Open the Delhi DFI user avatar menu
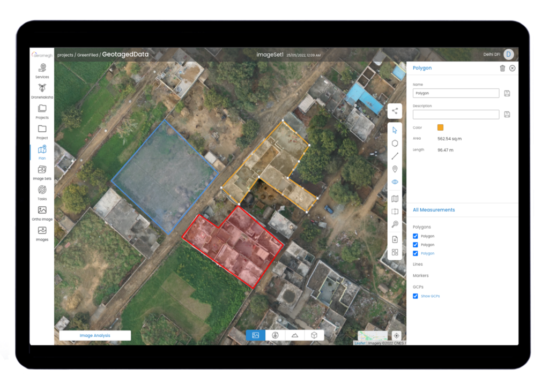Image resolution: width=549 pixels, height=392 pixels. pos(508,54)
